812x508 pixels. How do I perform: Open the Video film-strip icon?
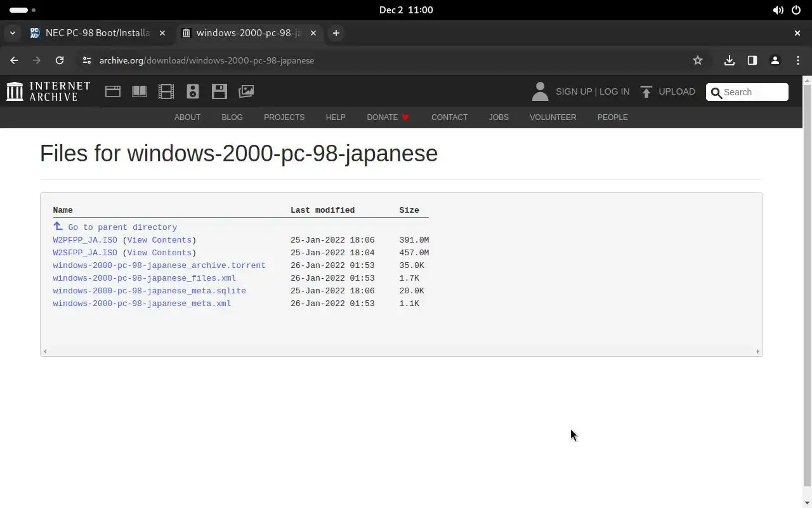166,91
